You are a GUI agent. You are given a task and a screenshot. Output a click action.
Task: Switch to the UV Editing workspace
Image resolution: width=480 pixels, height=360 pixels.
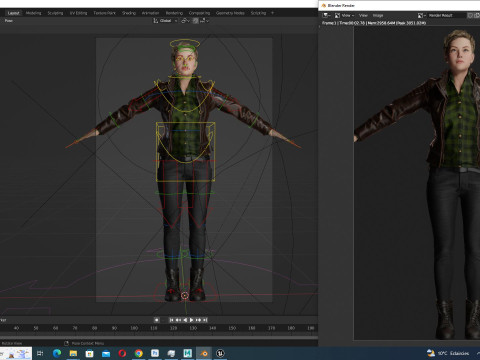(x=78, y=13)
